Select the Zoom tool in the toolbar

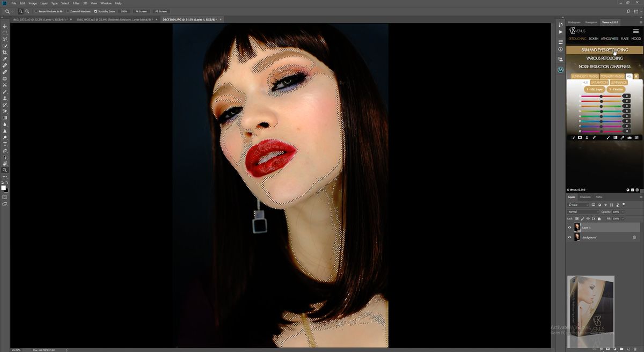pos(5,171)
